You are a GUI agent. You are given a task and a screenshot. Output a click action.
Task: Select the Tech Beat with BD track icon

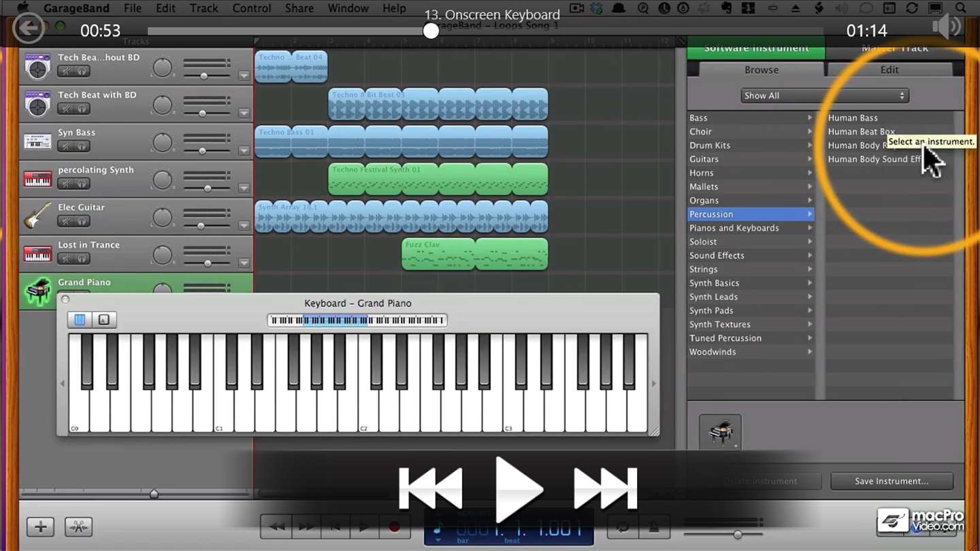37,104
